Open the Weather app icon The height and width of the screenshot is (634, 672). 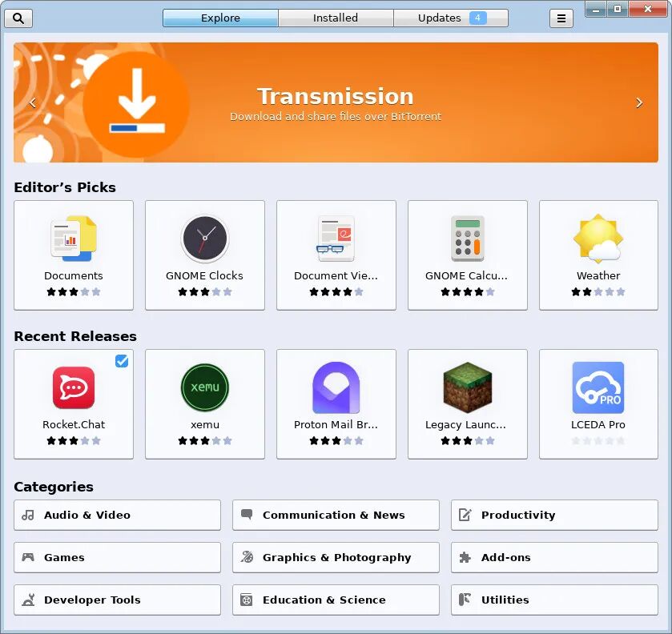(x=598, y=239)
